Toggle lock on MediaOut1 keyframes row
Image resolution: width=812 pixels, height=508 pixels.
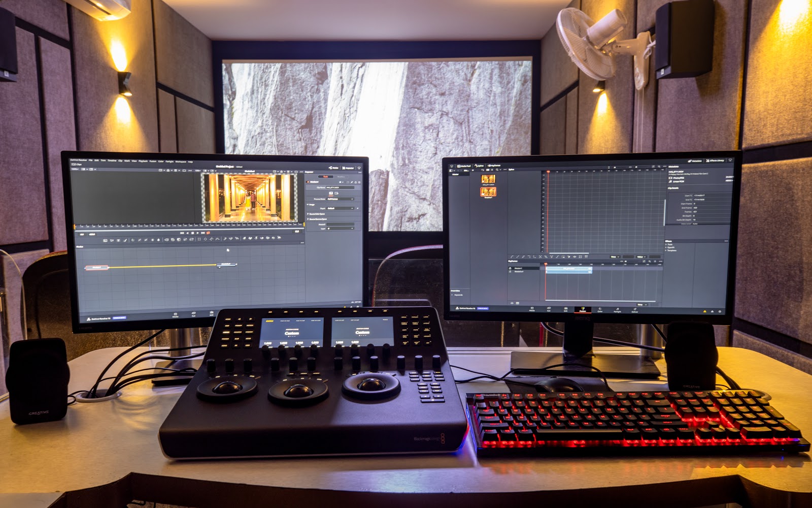pyautogui.click(x=510, y=272)
